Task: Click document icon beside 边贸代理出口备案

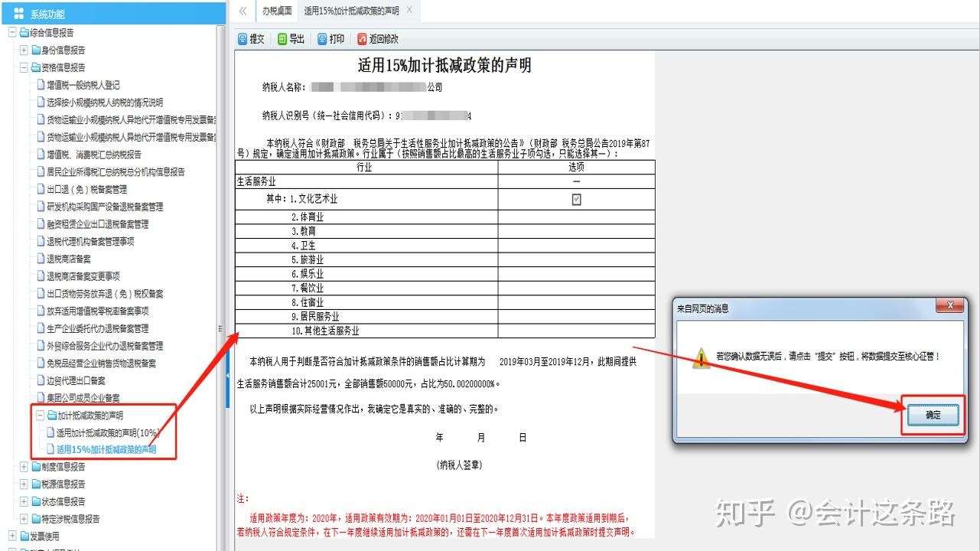Action: [41, 380]
